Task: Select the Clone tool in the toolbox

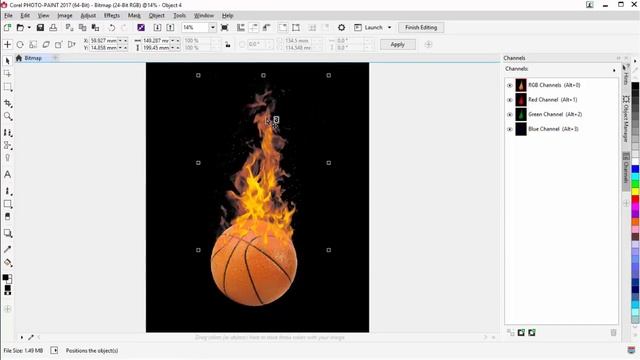Action: click(x=7, y=133)
